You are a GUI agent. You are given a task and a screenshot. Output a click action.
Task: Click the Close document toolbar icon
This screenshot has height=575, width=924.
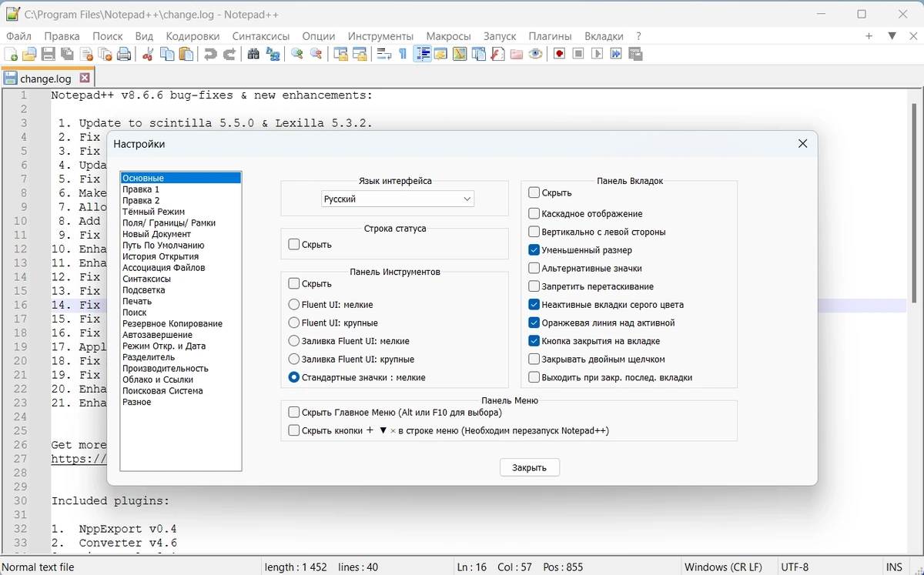click(x=86, y=54)
